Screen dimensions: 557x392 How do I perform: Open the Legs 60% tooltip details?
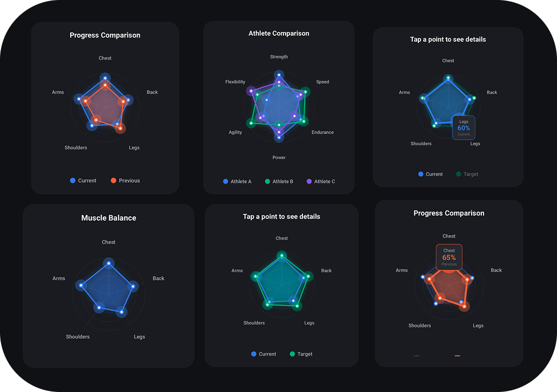[463, 127]
